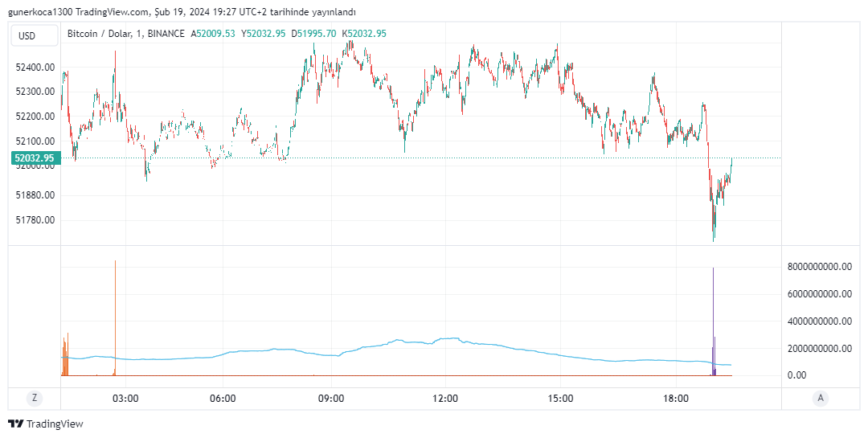Click the A52009.53 open value
This screenshot has width=868, height=438.
point(213,34)
